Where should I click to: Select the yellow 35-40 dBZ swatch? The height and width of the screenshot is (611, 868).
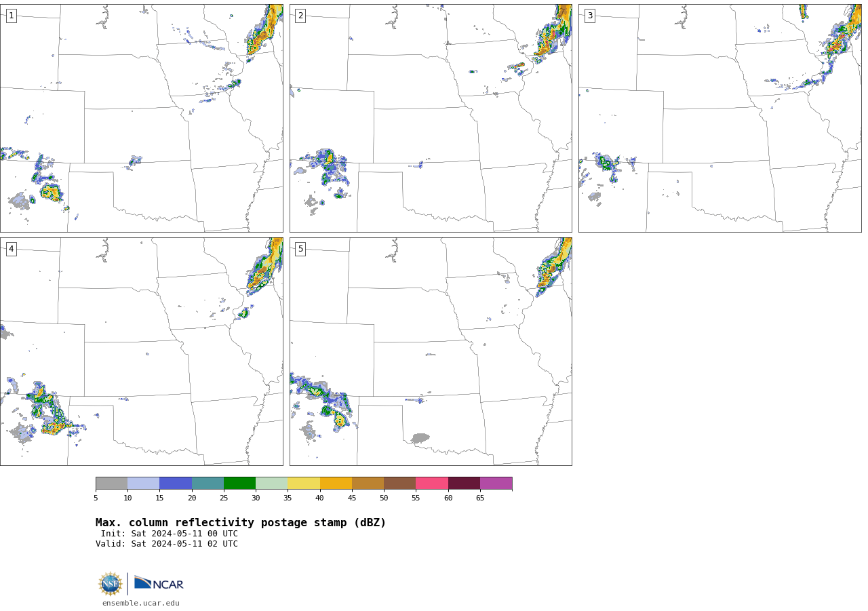pos(304,484)
